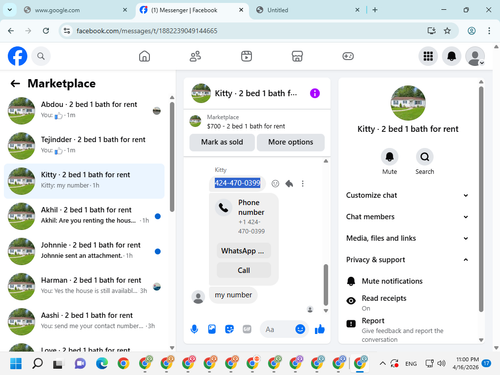Click Mark as sold button
Image resolution: width=500 pixels, height=375 pixels.
click(222, 142)
